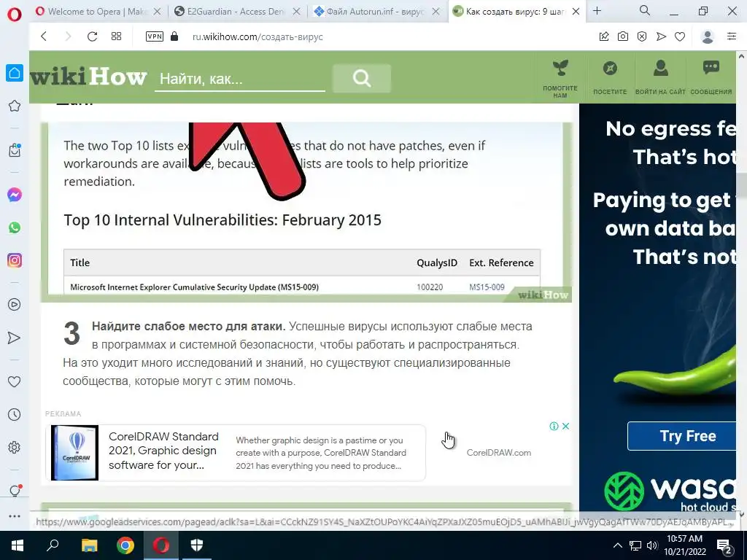747x560 pixels.
Task: Open CorelDRAW Standard 2021 ad headline
Action: tap(163, 451)
